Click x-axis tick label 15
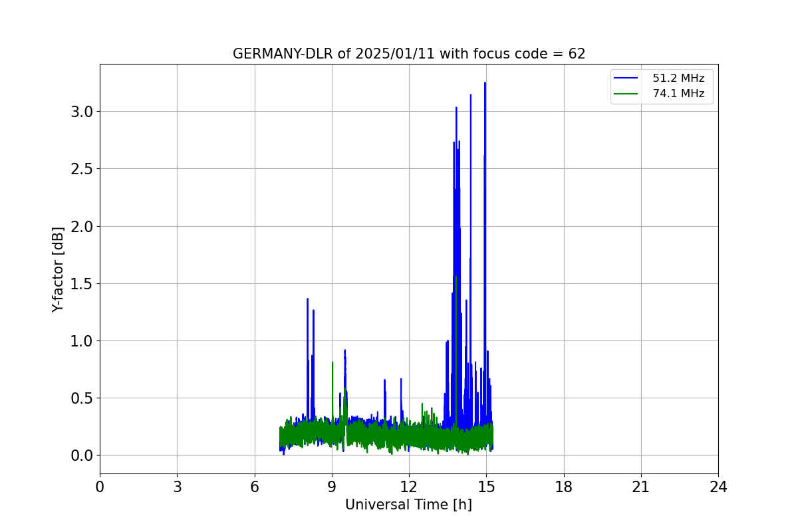 [x=486, y=487]
